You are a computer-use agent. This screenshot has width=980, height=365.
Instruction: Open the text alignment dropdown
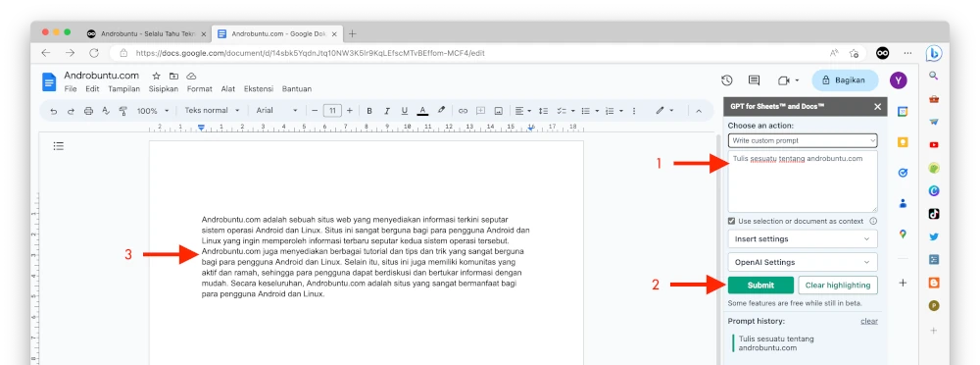(522, 111)
